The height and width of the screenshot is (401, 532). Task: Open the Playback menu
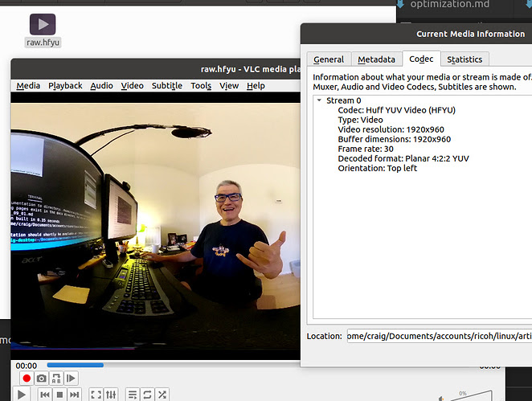[65, 85]
